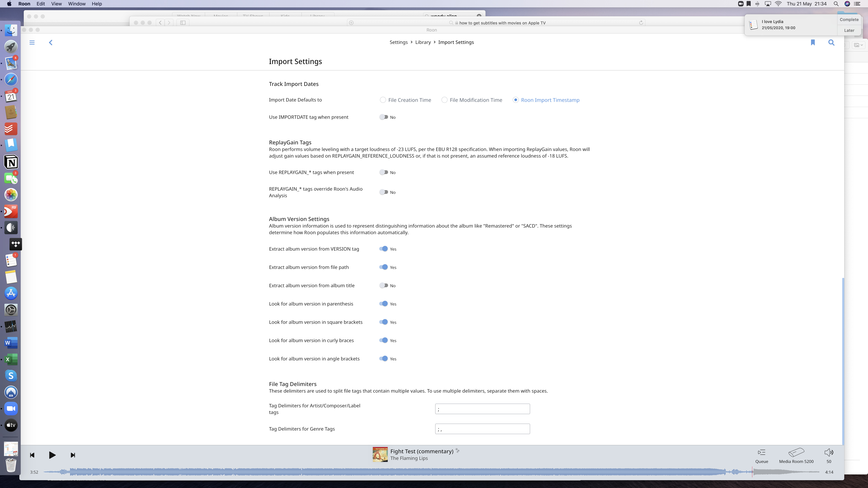Open the Help menu

pyautogui.click(x=97, y=4)
